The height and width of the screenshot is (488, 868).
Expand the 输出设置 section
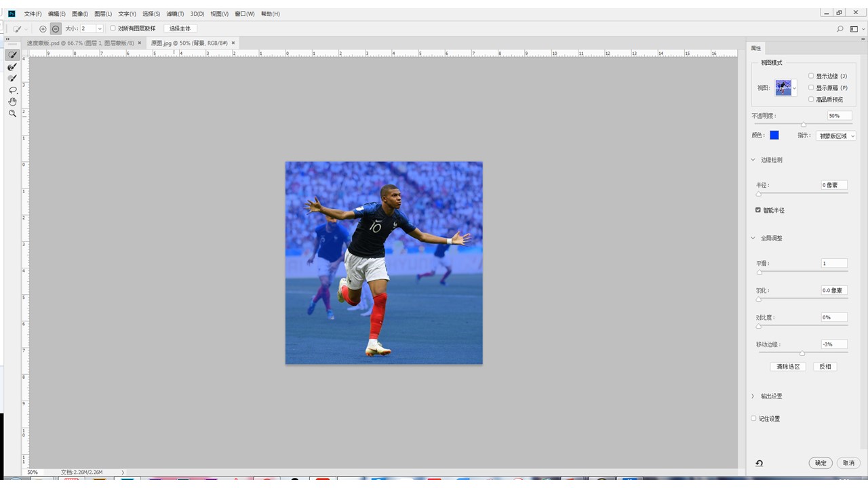click(x=753, y=396)
